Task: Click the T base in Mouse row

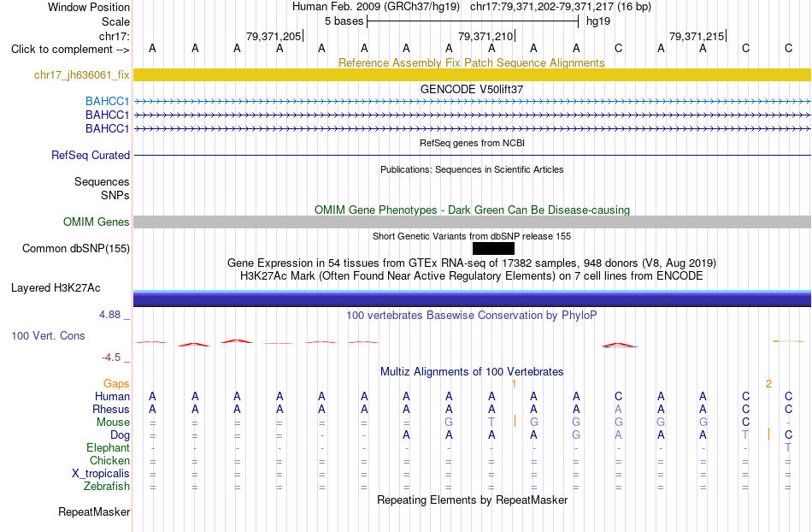Action: click(491, 423)
